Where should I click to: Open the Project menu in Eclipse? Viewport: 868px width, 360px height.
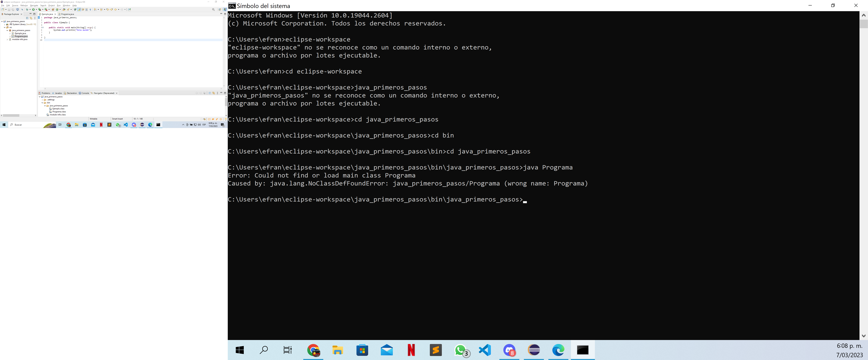coord(52,6)
